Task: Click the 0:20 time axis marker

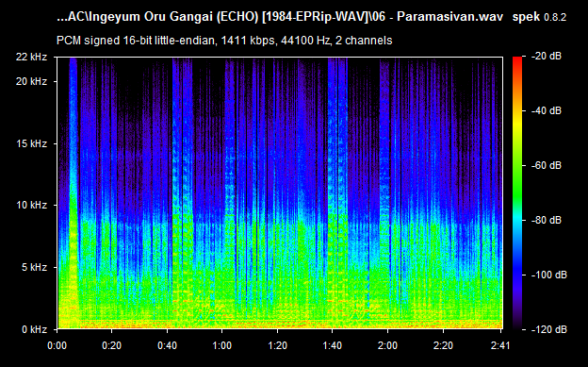Action: (x=112, y=345)
